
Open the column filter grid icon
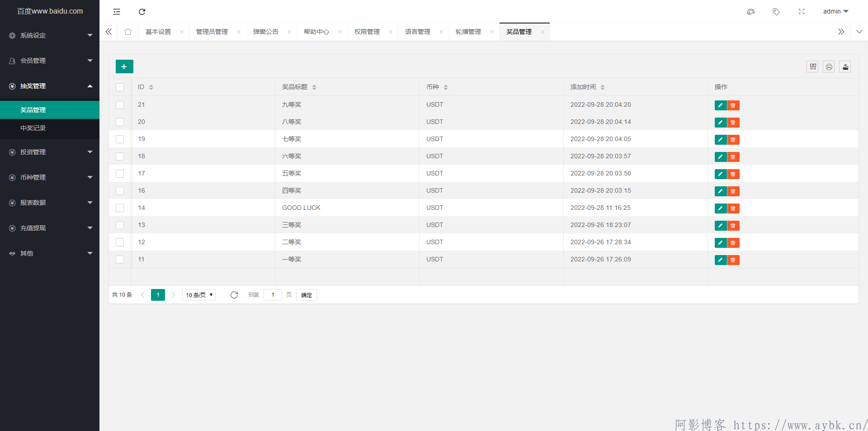pos(813,67)
